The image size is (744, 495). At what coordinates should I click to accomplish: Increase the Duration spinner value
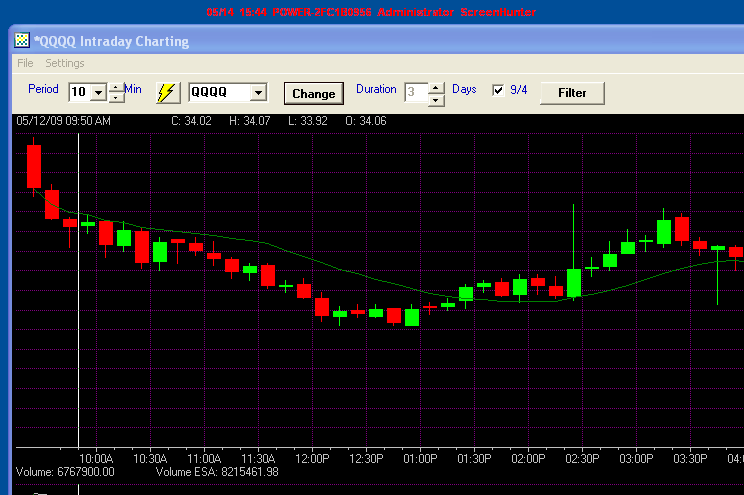coord(436,88)
